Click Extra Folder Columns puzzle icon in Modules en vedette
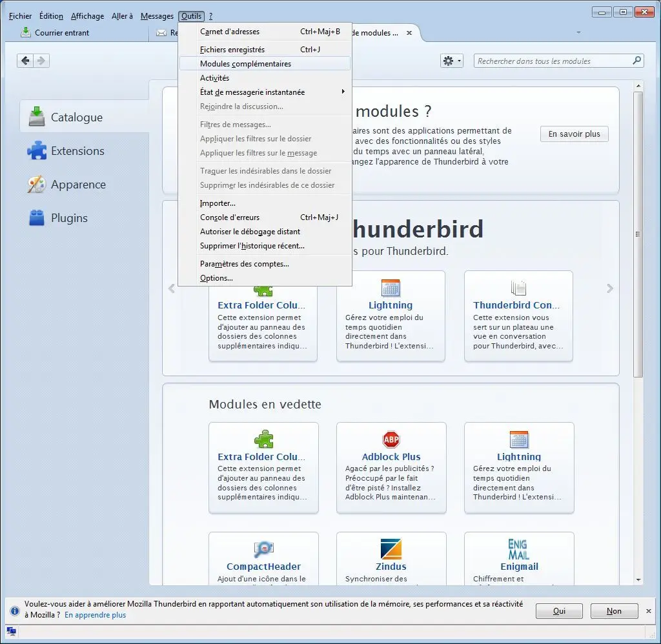The image size is (661, 644). pos(263,439)
